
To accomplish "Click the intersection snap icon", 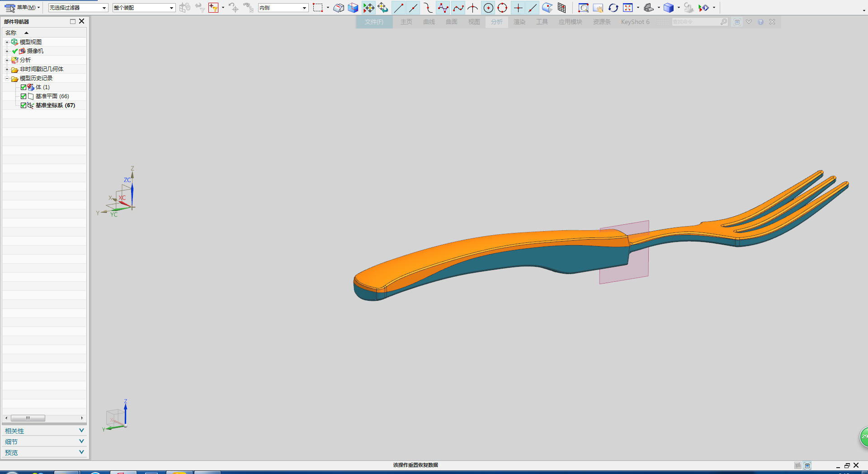I will pos(473,8).
